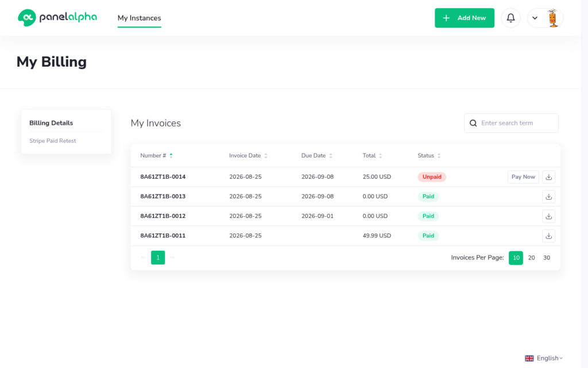Open My Instances tab
The width and height of the screenshot is (588, 368).
tap(139, 18)
